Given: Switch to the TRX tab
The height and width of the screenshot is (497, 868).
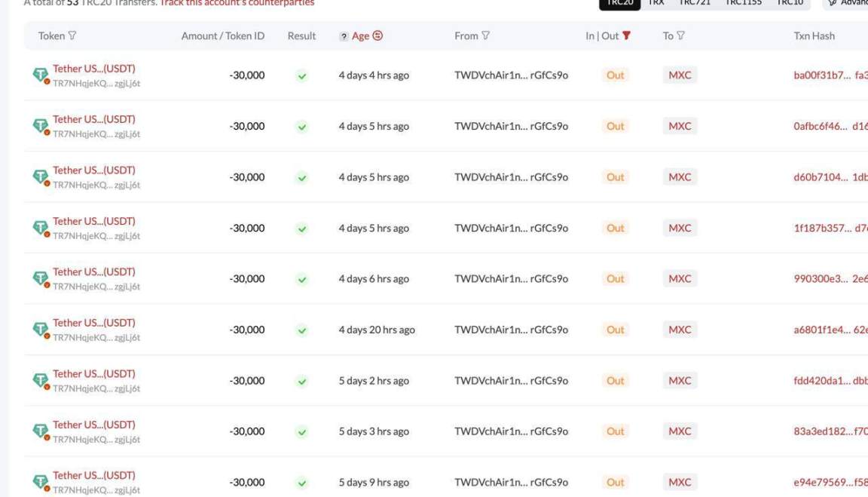Looking at the screenshot, I should coord(656,3).
